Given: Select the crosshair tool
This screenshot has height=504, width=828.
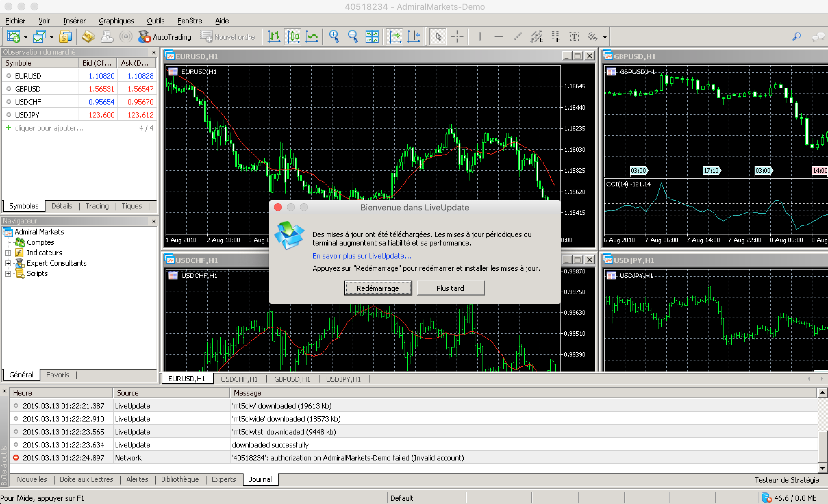Looking at the screenshot, I should point(458,36).
